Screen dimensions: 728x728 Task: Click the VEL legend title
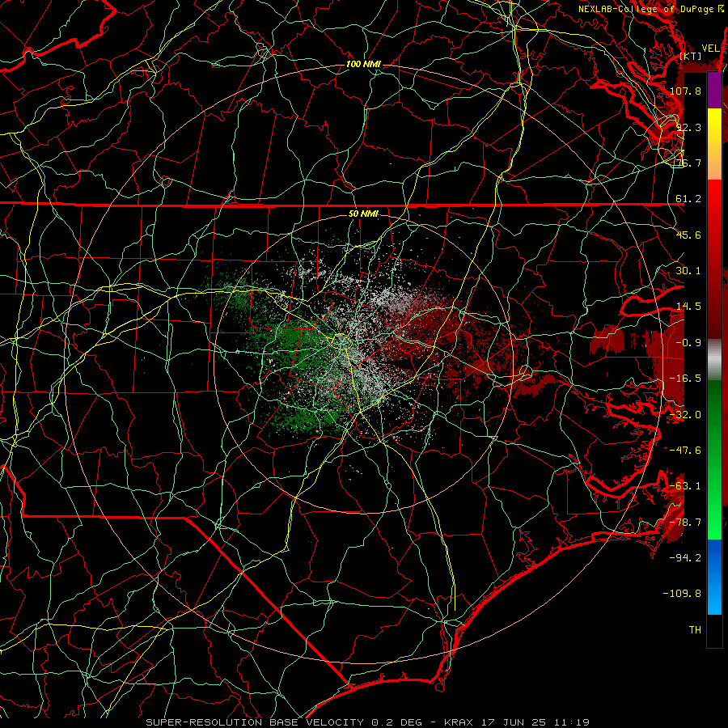[710, 49]
